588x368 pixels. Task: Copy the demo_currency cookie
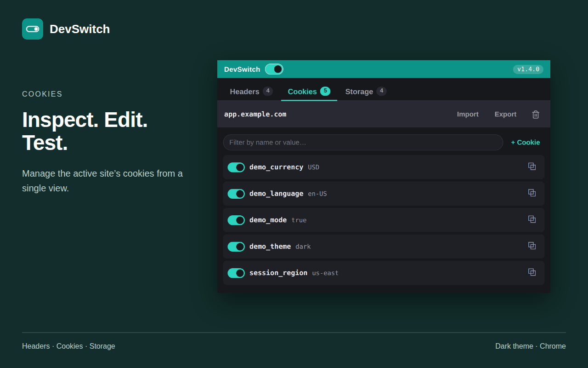click(x=532, y=167)
